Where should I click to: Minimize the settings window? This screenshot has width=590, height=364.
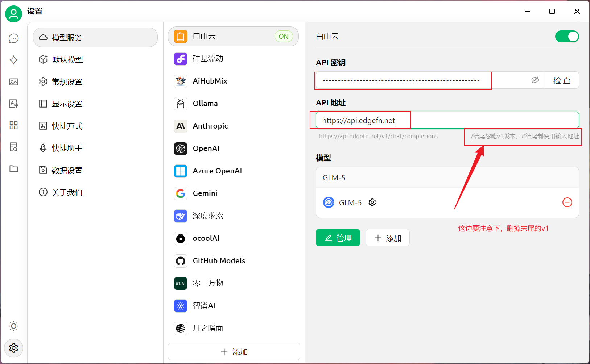coord(528,11)
